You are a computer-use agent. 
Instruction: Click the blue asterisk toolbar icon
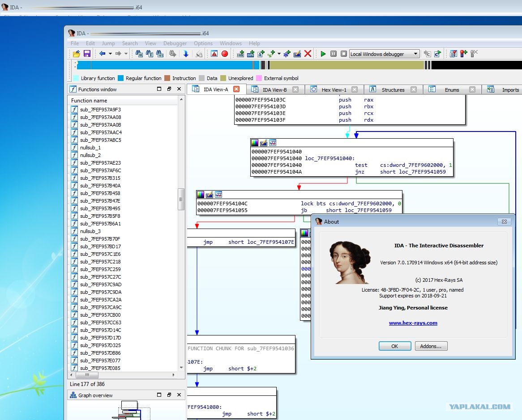[287, 54]
